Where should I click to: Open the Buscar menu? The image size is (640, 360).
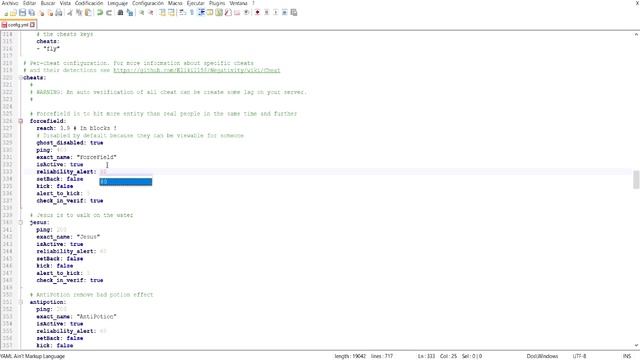[x=48, y=3]
